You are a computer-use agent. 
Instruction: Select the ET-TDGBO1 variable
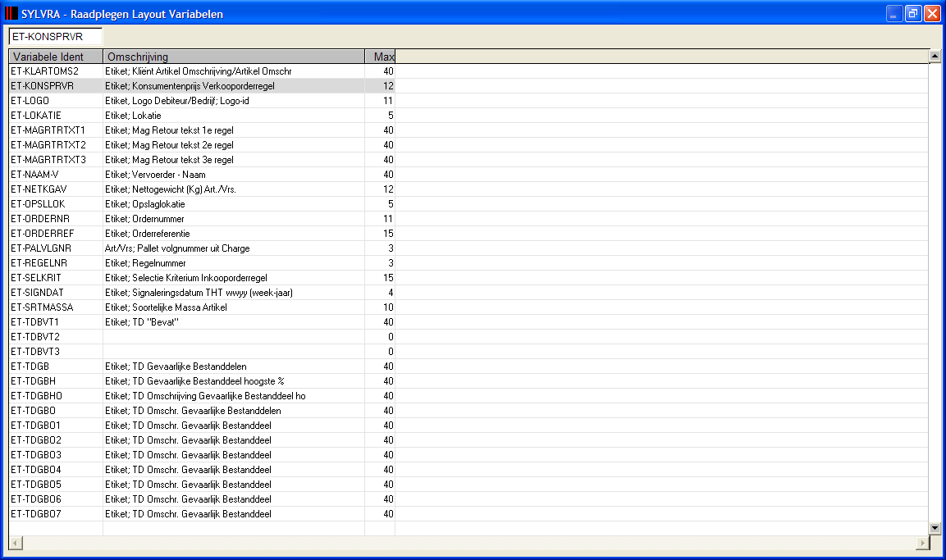coord(35,426)
